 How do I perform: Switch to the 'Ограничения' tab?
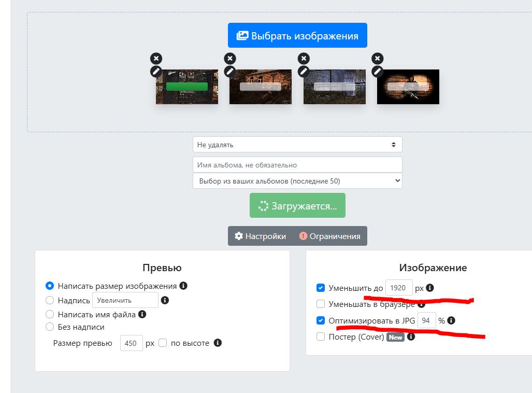(x=330, y=236)
